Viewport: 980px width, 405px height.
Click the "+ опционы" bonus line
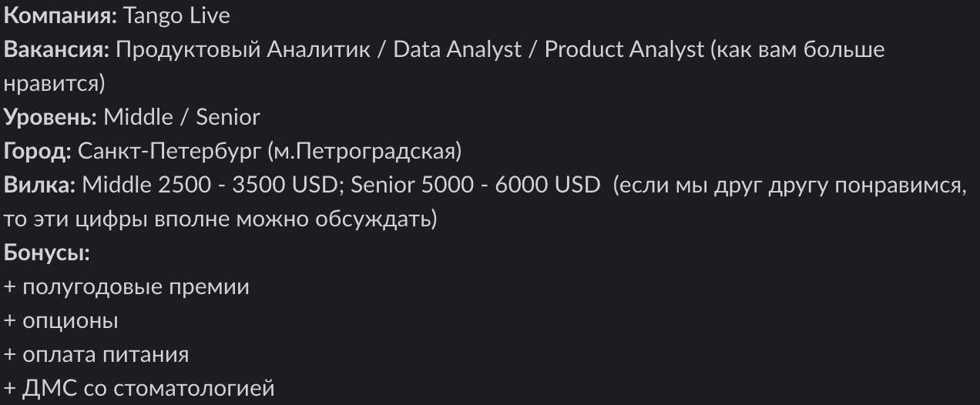[x=62, y=321]
